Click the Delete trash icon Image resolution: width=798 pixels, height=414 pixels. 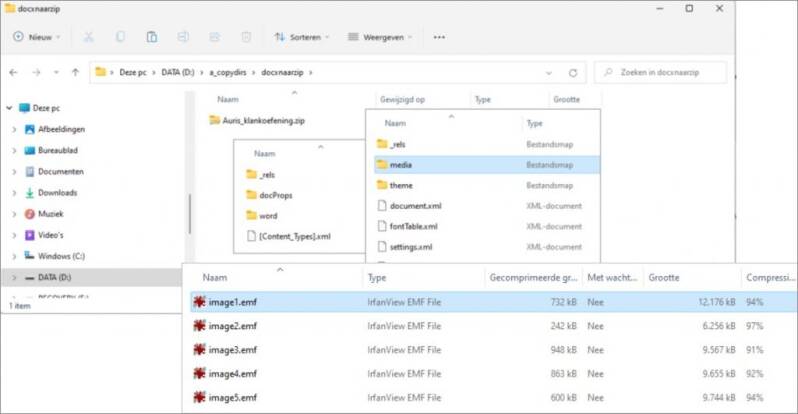245,37
